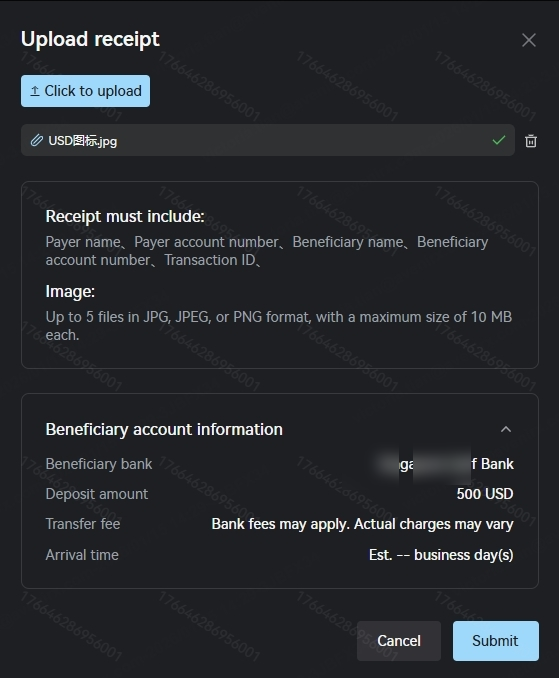Image resolution: width=559 pixels, height=678 pixels.
Task: Click the Upload receipt title
Action: (90, 39)
